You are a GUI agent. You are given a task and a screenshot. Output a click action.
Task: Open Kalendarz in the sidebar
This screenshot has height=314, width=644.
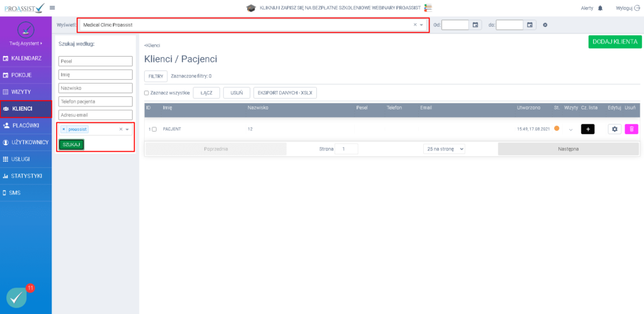coord(26,59)
